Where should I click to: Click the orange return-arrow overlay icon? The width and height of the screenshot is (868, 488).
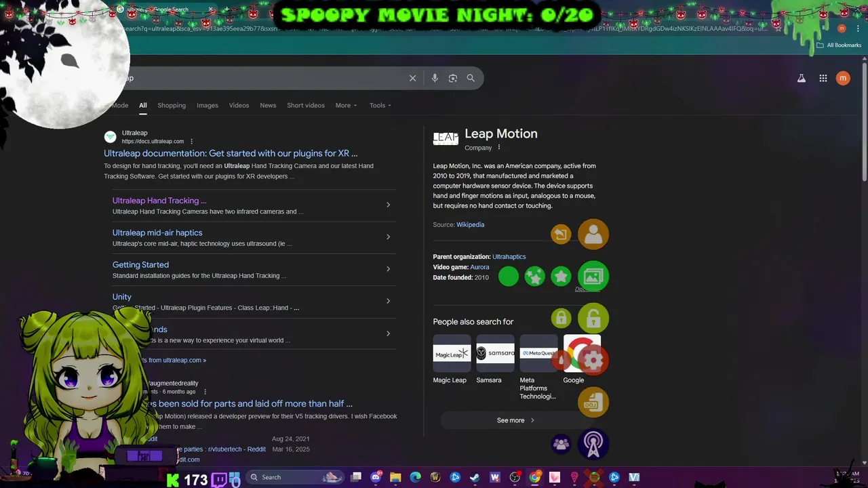[561, 235]
